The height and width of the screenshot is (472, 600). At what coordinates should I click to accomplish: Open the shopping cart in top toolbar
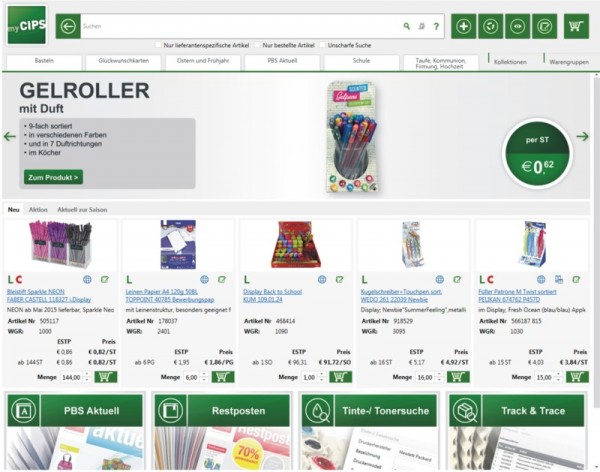tap(576, 26)
